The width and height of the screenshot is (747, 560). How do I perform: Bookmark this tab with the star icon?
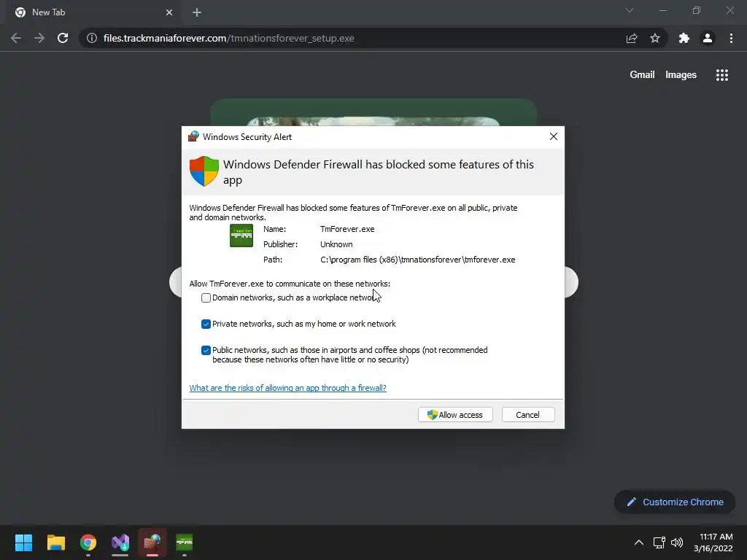pyautogui.click(x=655, y=38)
